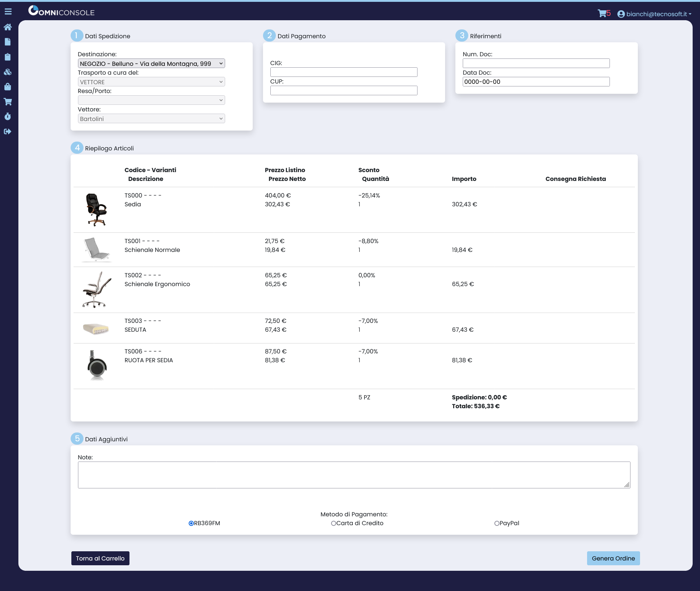This screenshot has width=700, height=591.
Task: Click the stopwatch icon in sidebar
Action: pos(8,116)
